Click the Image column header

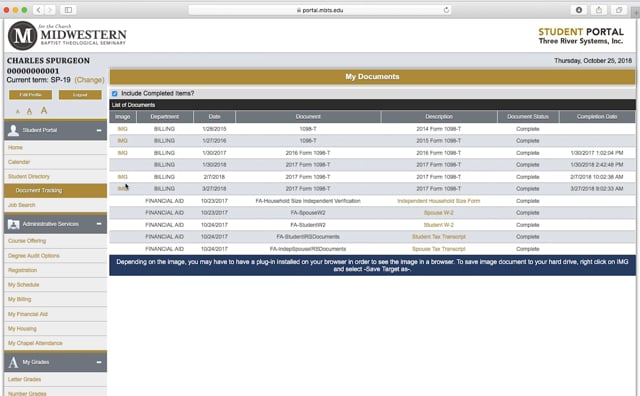coord(122,117)
